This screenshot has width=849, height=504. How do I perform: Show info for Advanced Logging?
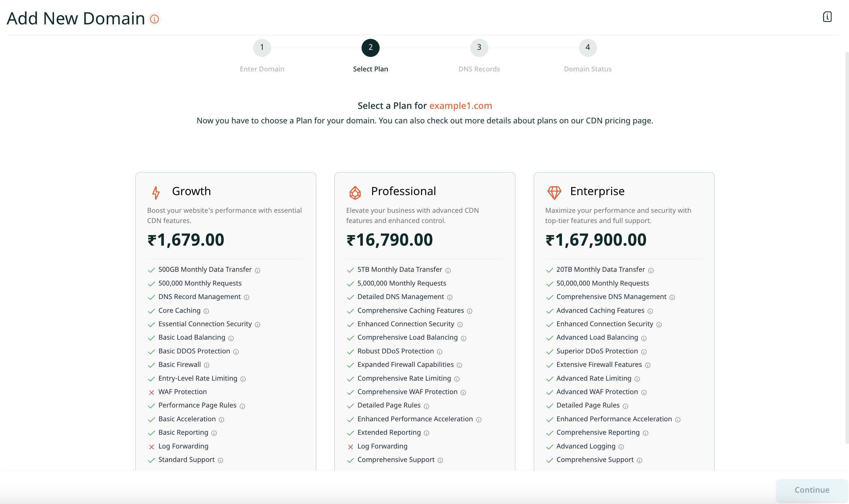pyautogui.click(x=621, y=447)
